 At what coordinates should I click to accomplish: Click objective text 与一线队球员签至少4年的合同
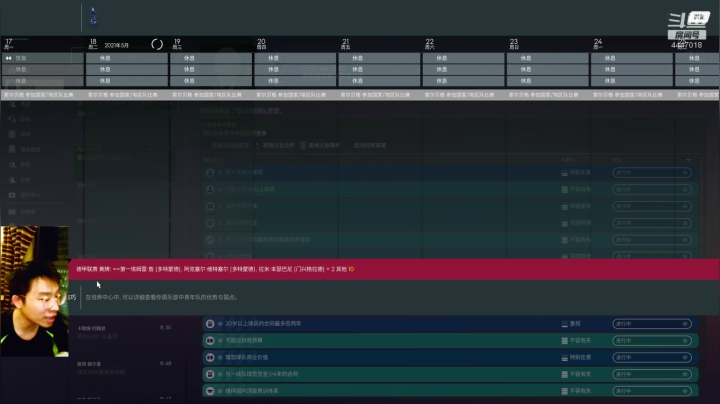point(262,374)
